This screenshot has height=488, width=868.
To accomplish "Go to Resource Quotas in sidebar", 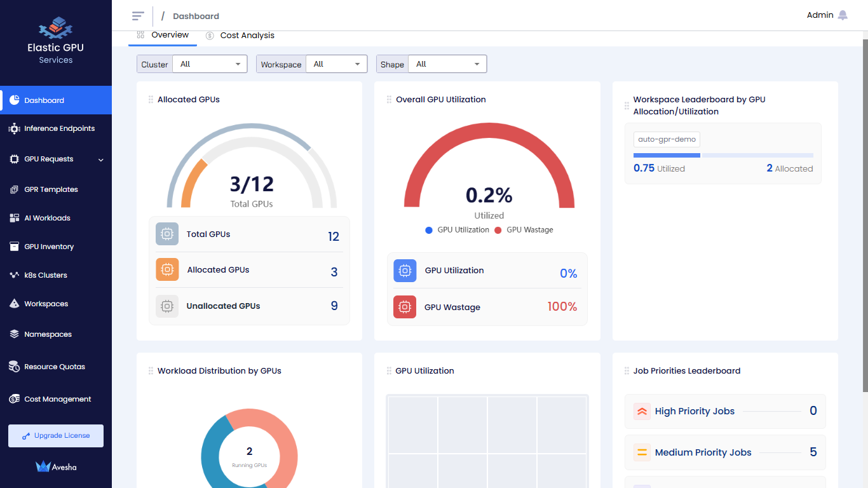I will tap(56, 367).
